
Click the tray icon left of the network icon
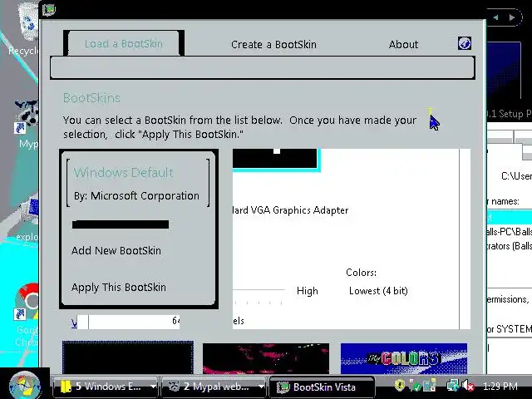click(430, 386)
